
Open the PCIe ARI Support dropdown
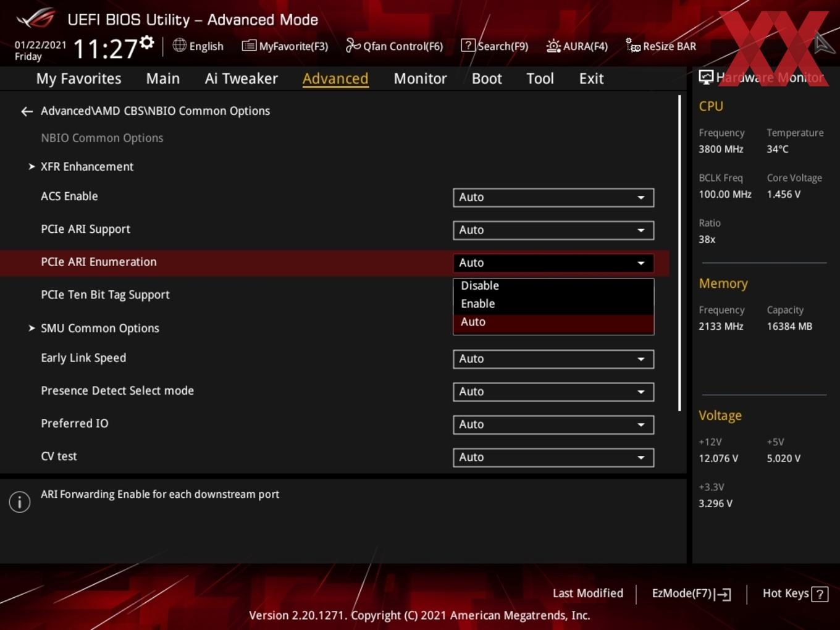(x=553, y=230)
